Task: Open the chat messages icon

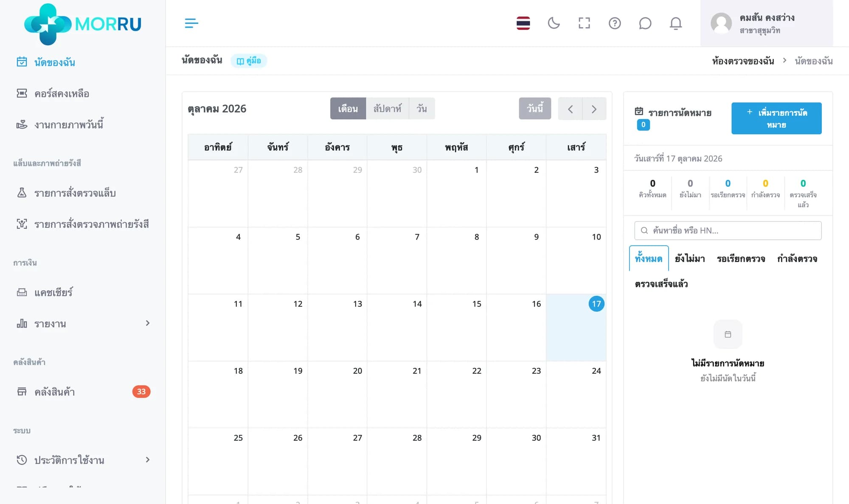Action: tap(645, 23)
